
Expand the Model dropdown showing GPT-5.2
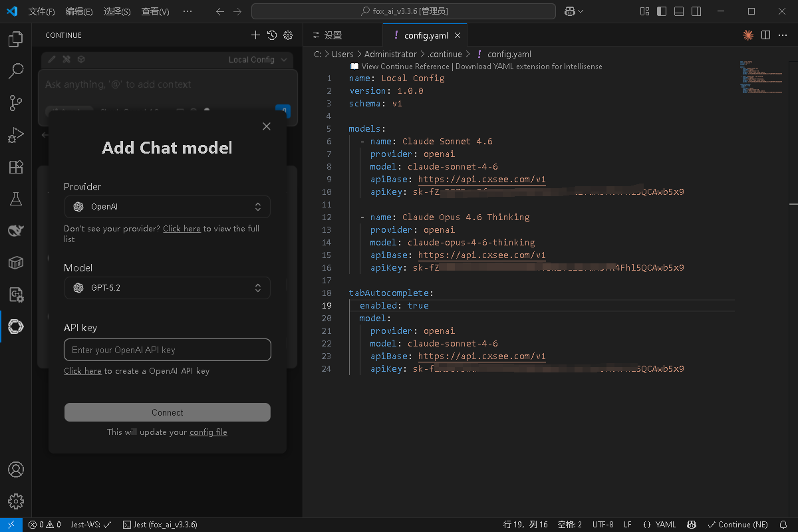(x=167, y=288)
